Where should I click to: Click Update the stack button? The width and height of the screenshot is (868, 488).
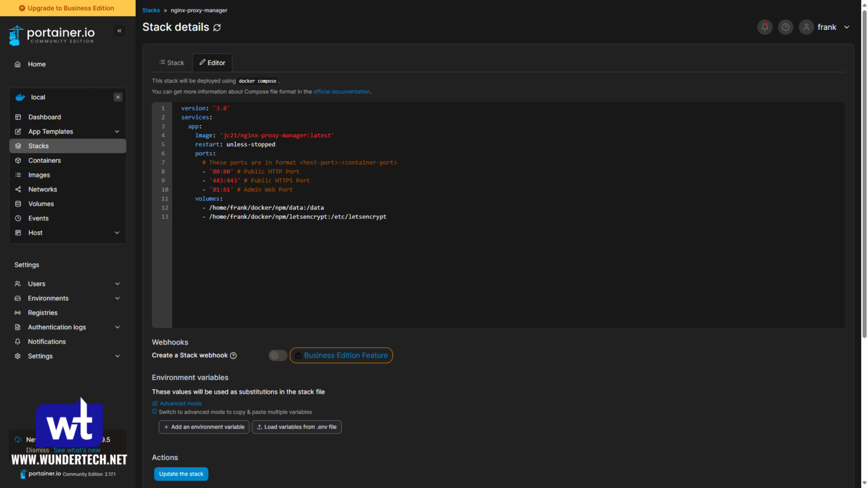pos(181,474)
